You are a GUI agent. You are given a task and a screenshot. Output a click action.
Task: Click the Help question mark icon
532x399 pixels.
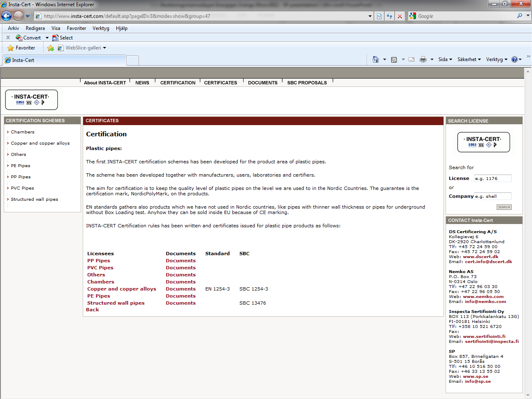[x=515, y=59]
